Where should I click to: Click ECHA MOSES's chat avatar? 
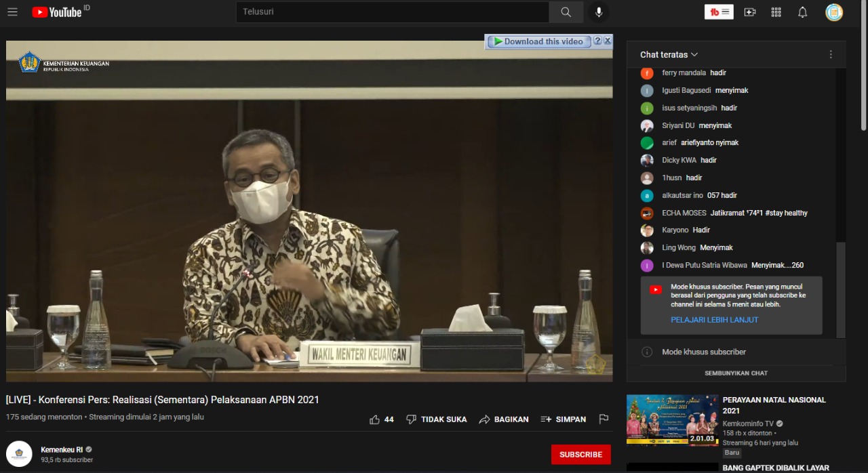coord(648,213)
